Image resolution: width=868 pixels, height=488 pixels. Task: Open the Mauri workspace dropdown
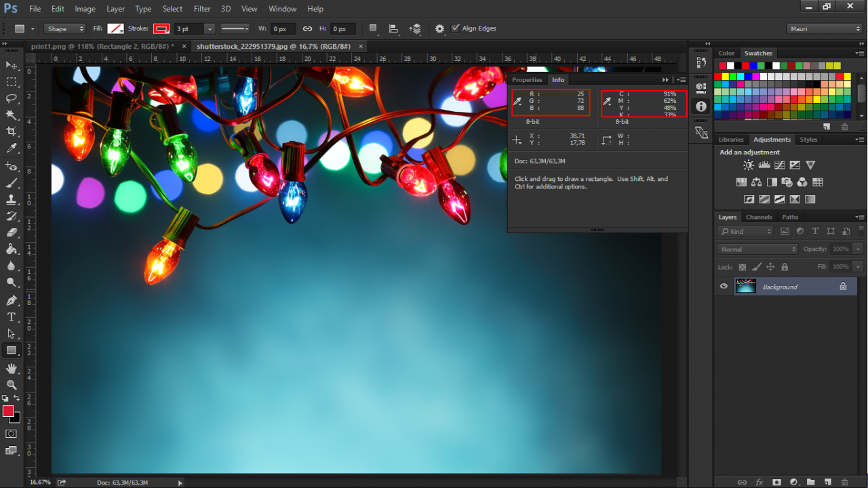824,29
